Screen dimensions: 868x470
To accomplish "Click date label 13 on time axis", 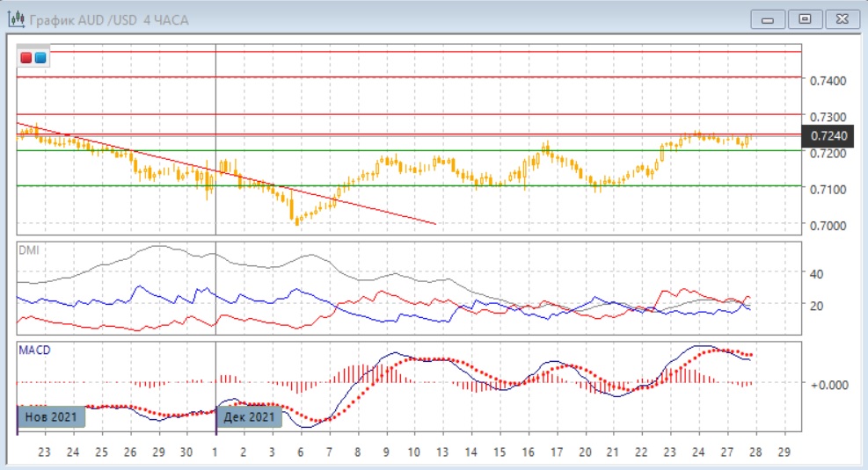I will tap(442, 452).
